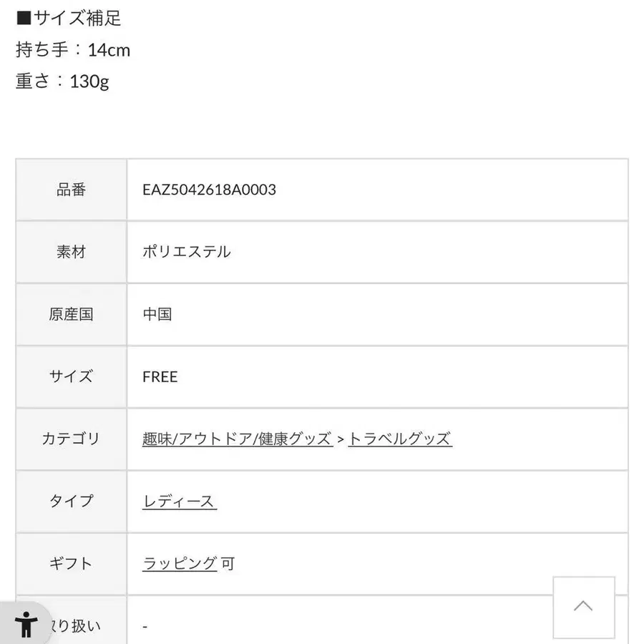Image resolution: width=644 pixels, height=644 pixels.
Task: Click the カテゴリ row header
Action: 70,439
